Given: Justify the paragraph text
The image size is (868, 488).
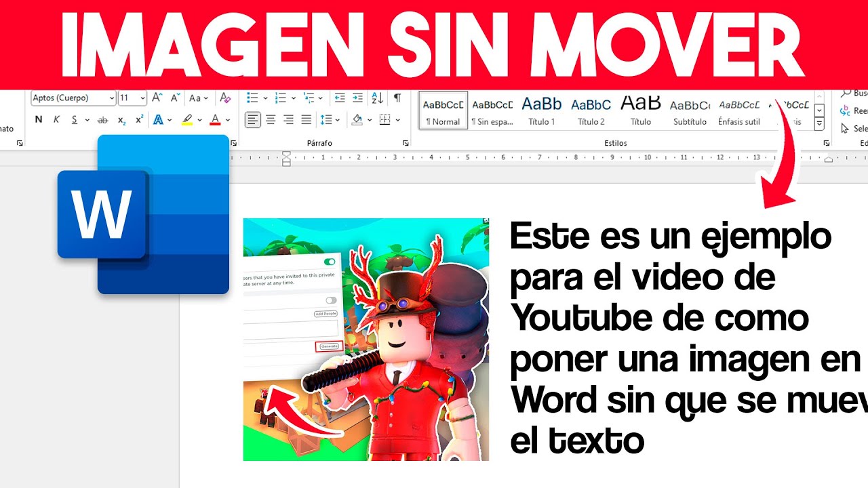Looking at the screenshot, I should tap(306, 120).
